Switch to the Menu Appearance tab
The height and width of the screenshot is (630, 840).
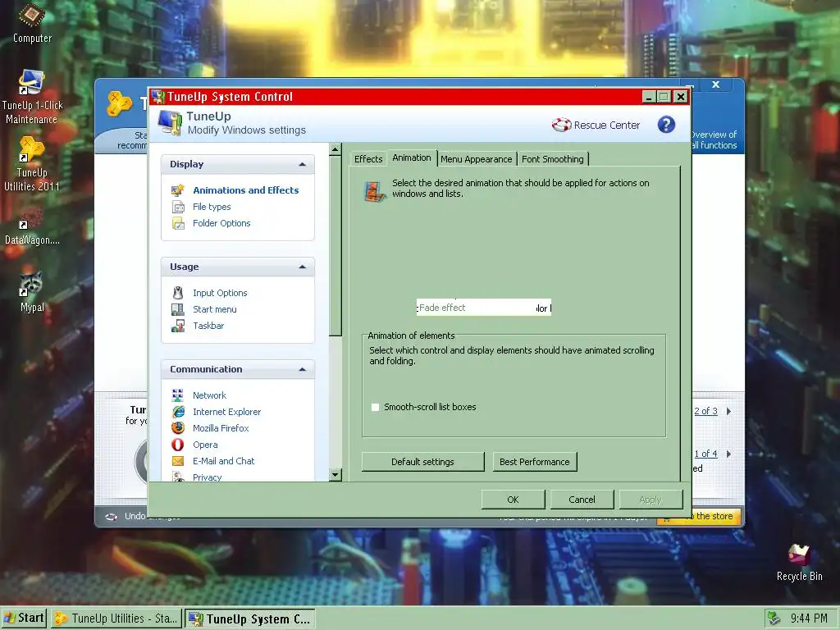coord(477,159)
